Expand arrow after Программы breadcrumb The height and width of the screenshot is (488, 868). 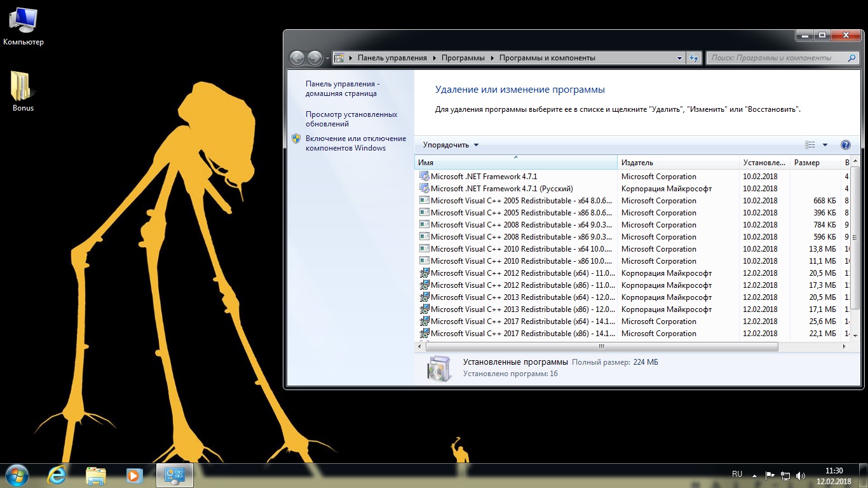point(492,58)
